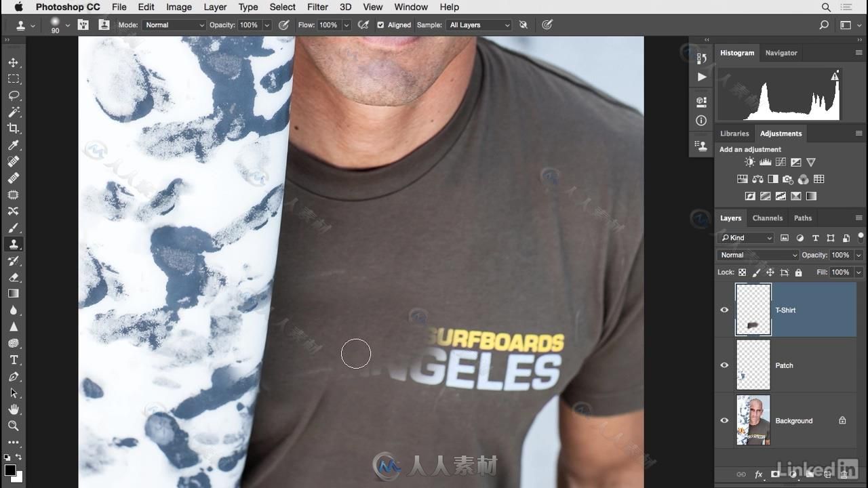Image resolution: width=868 pixels, height=488 pixels.
Task: Select the Magic Wand tool
Action: [x=13, y=112]
